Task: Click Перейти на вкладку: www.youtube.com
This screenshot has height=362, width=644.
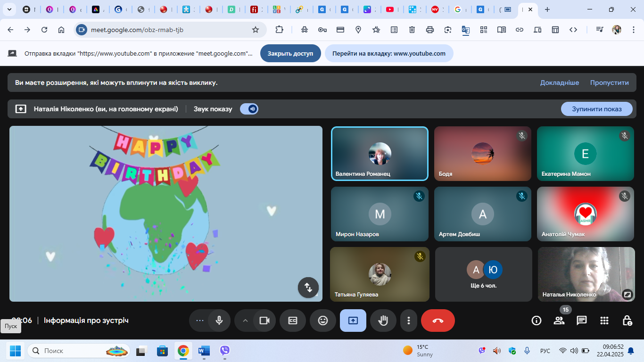Action: coord(389,53)
